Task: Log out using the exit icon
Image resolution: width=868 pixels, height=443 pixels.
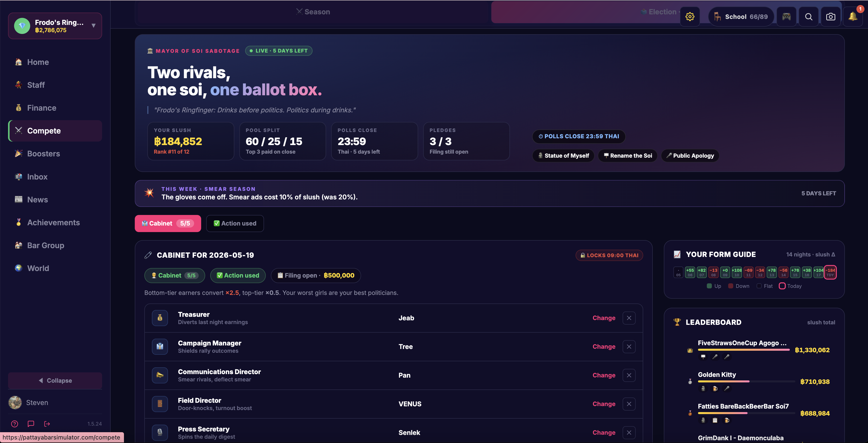Action: tap(47, 424)
